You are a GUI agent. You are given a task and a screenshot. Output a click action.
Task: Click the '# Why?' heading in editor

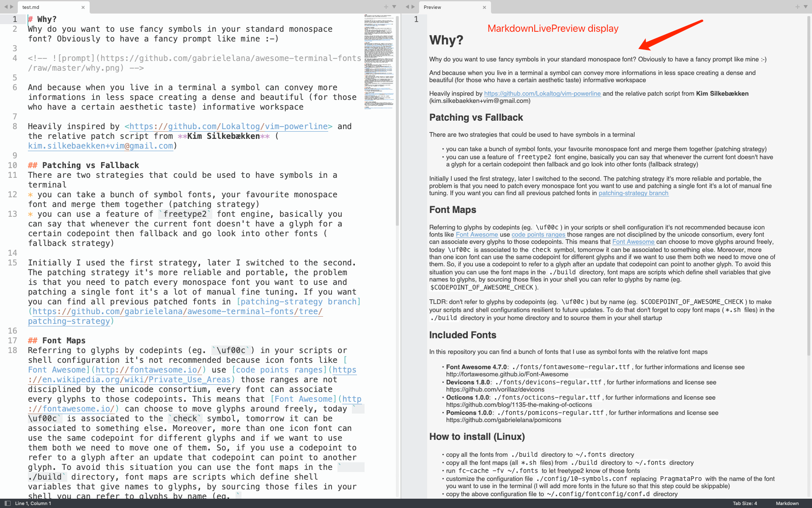tap(42, 19)
